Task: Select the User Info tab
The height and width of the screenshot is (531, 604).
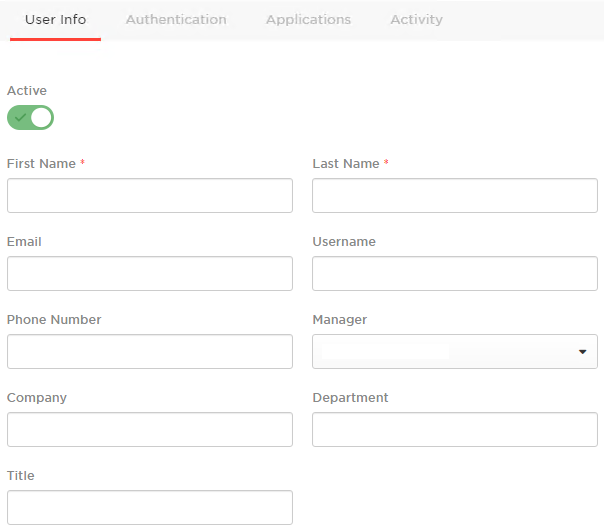Action: coord(55,19)
